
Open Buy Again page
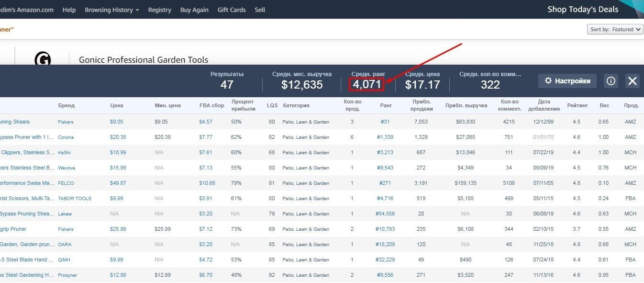[194, 10]
